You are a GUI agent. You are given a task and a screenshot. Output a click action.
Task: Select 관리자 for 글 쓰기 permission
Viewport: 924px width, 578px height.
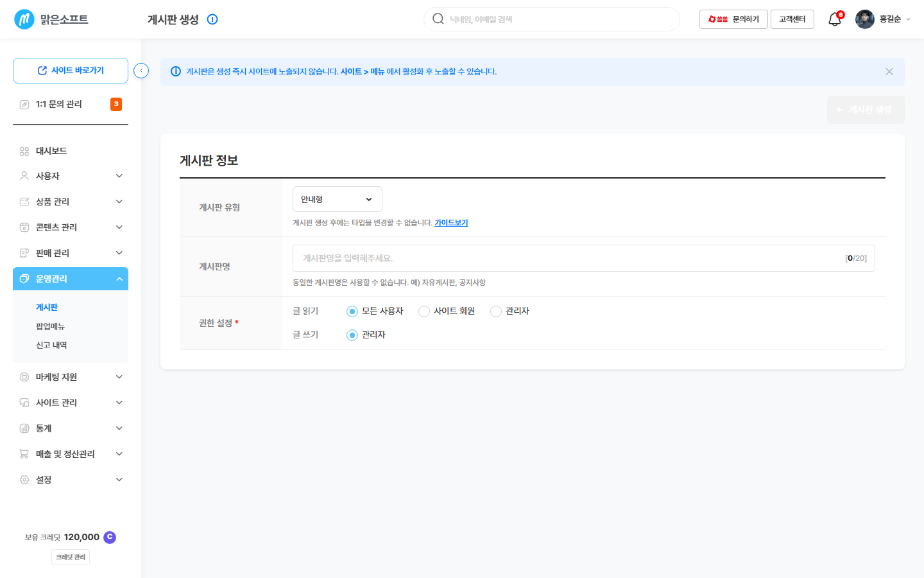click(x=352, y=335)
